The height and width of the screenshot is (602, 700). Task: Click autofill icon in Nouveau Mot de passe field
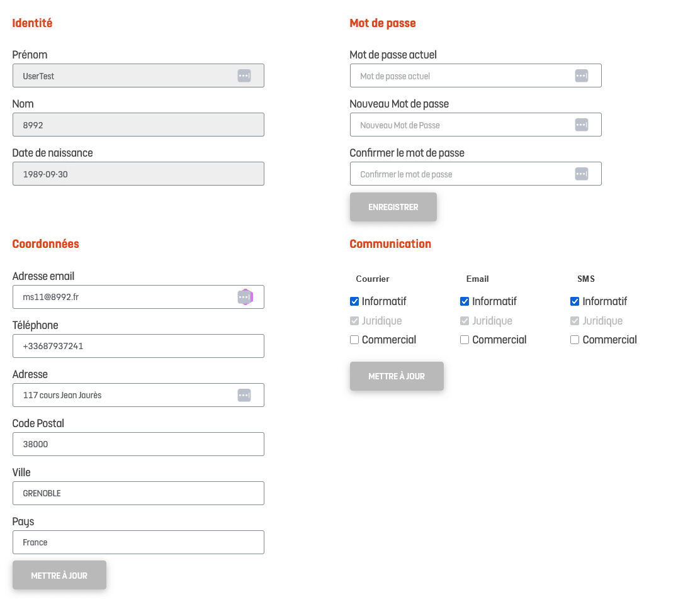click(x=582, y=125)
